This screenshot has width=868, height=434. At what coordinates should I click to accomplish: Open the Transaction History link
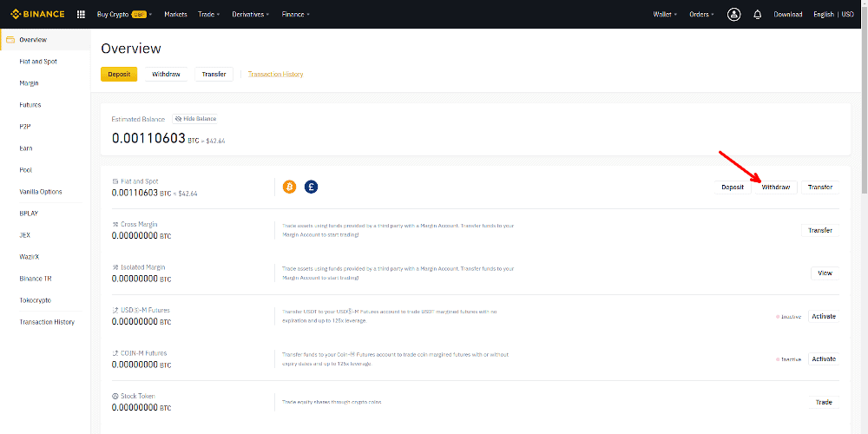point(276,74)
